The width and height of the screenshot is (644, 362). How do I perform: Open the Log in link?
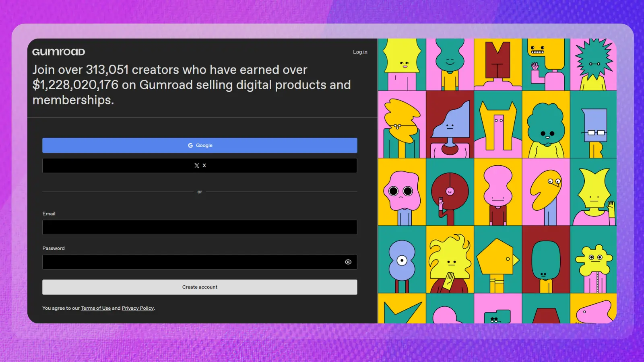(x=360, y=52)
